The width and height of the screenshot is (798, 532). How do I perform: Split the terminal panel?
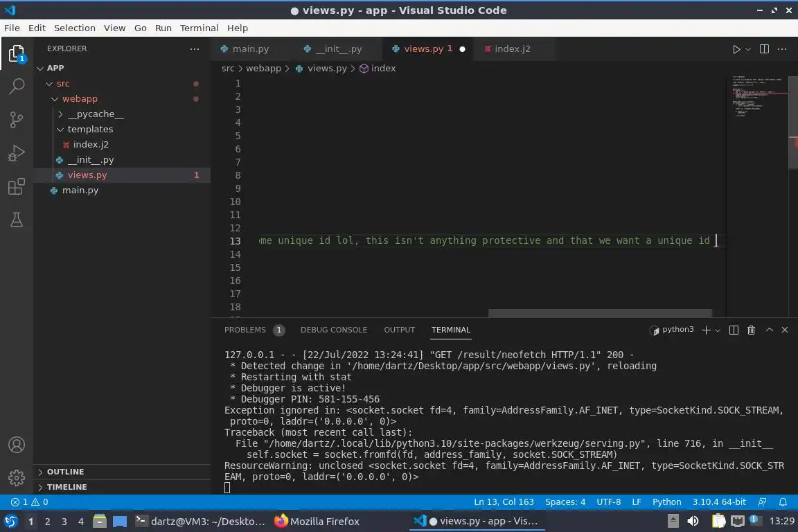(734, 330)
